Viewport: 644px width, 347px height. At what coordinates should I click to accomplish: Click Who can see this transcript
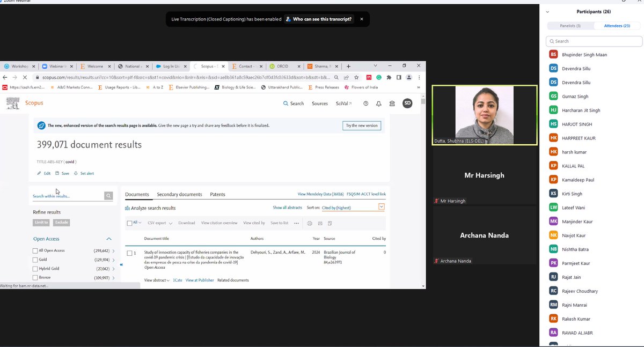[x=319, y=19]
